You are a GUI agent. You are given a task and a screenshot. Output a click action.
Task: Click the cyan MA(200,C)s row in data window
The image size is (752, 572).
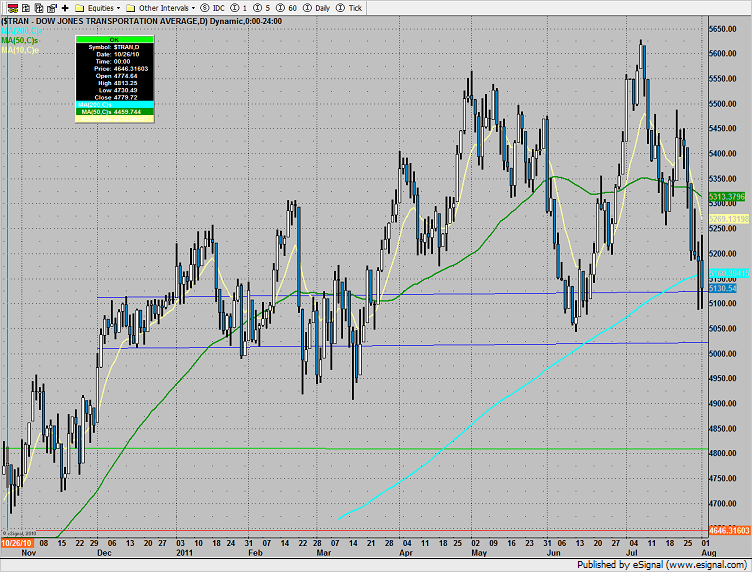click(115, 105)
